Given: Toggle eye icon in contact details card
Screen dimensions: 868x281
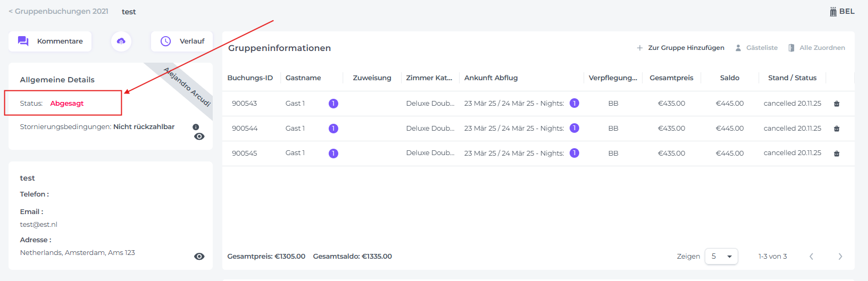Looking at the screenshot, I should point(199,257).
